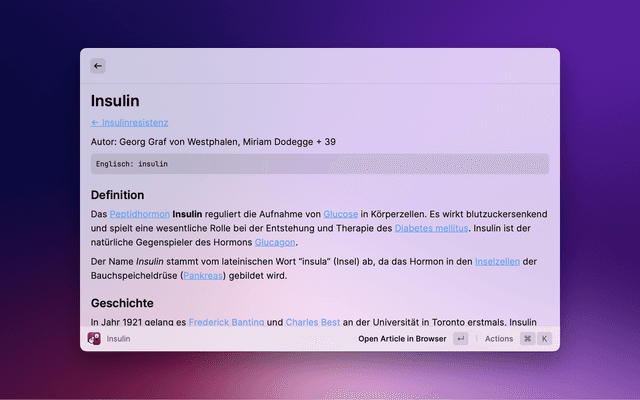Click the Insulin article title
Viewport: 640px width, 400px height.
tap(115, 101)
